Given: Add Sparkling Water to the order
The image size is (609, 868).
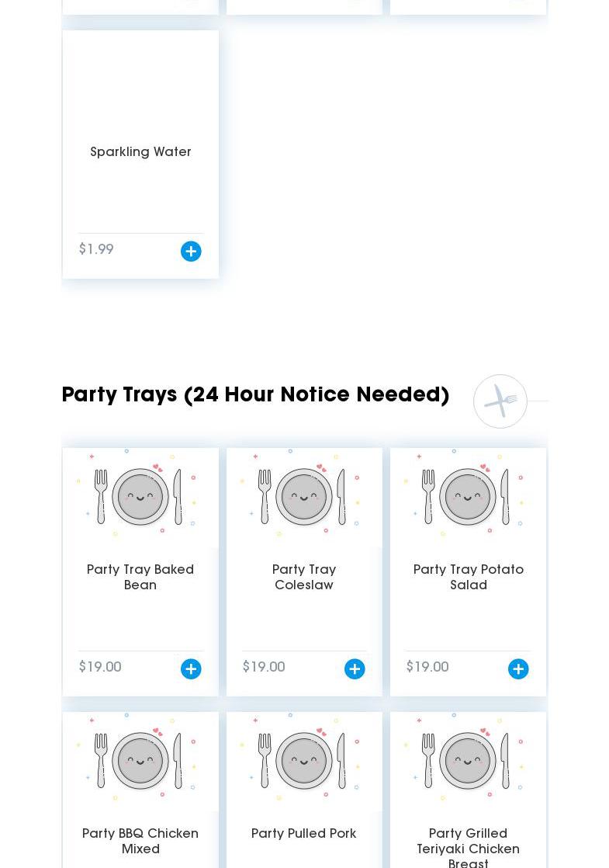Looking at the screenshot, I should [191, 252].
